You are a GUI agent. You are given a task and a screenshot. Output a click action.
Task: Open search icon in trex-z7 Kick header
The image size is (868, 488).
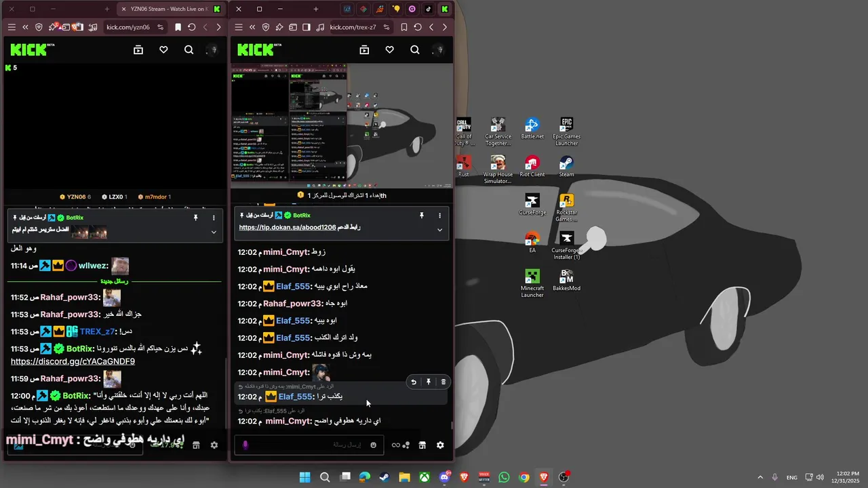pyautogui.click(x=414, y=49)
